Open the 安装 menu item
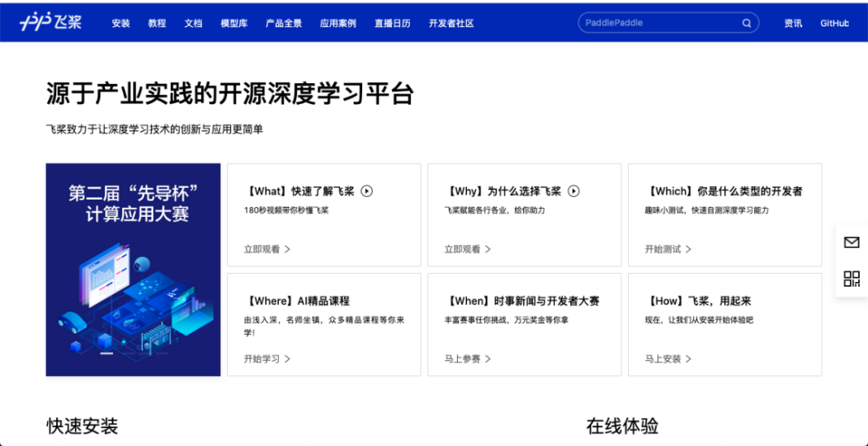The height and width of the screenshot is (446, 868). pos(120,23)
